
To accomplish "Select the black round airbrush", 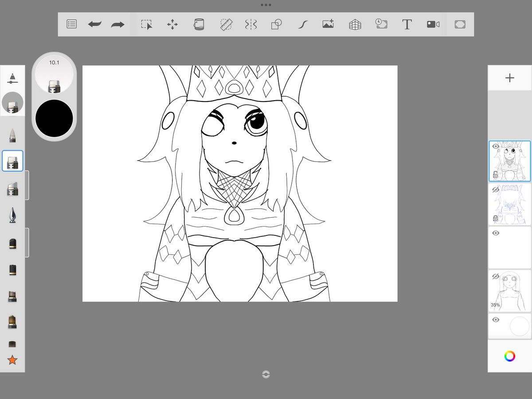I will (x=12, y=243).
